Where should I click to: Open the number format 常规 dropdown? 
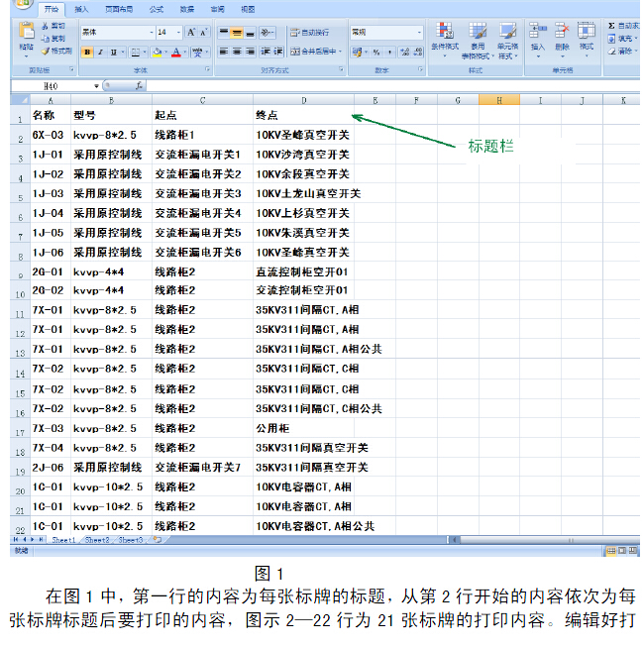419,32
